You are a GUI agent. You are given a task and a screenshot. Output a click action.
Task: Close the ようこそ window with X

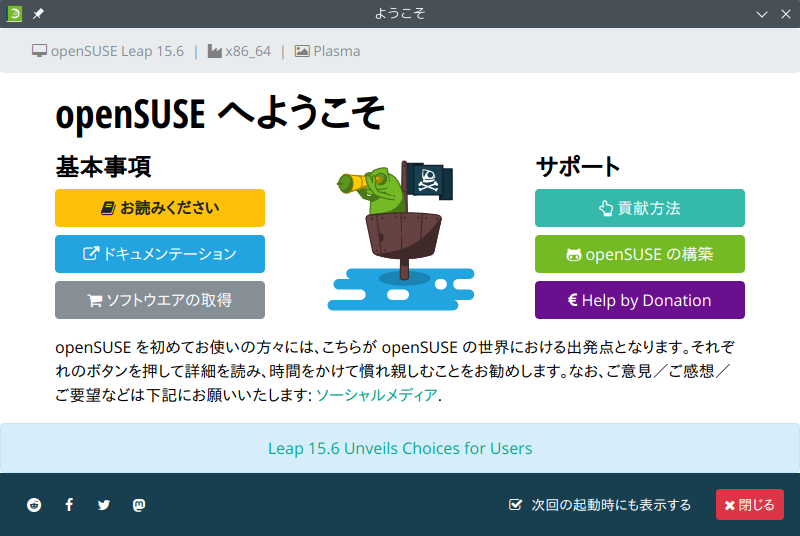click(786, 14)
